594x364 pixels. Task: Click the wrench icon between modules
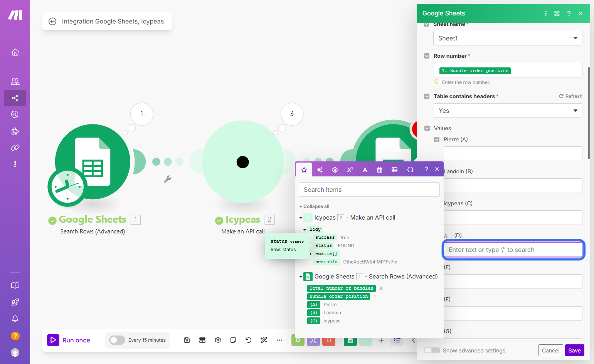(168, 179)
